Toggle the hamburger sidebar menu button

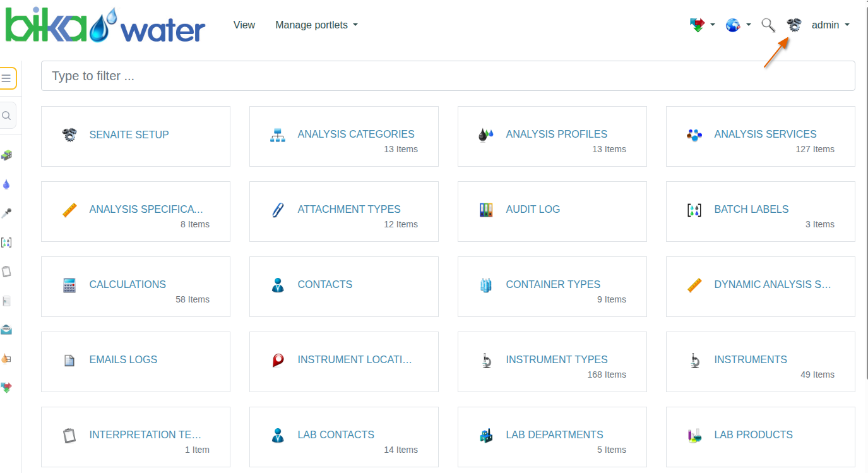tap(7, 78)
